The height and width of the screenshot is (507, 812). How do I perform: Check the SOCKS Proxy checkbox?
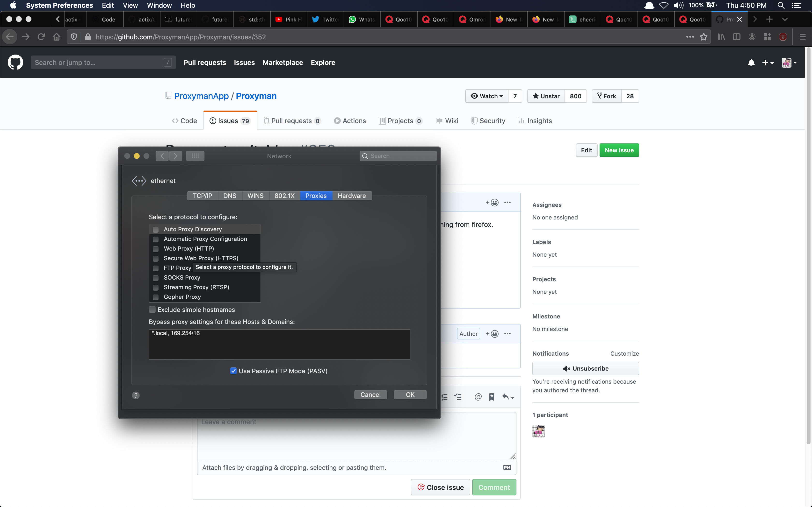(156, 278)
